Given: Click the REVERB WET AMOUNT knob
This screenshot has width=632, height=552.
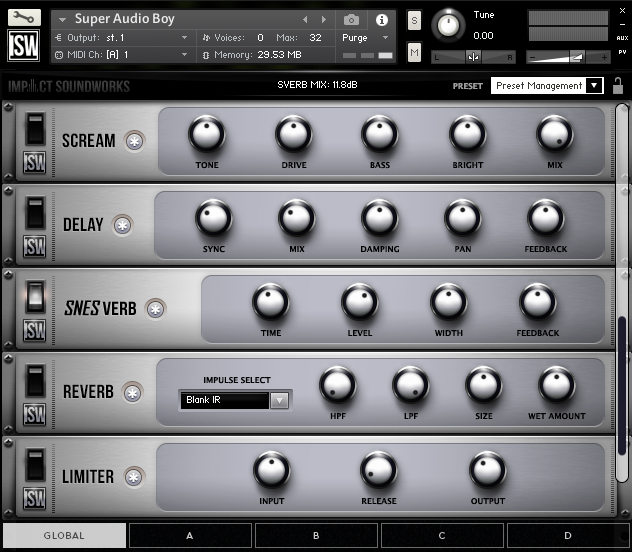Looking at the screenshot, I should pyautogui.click(x=557, y=385).
